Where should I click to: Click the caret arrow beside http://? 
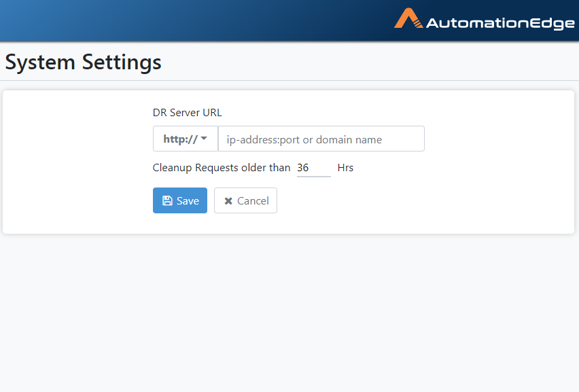204,139
